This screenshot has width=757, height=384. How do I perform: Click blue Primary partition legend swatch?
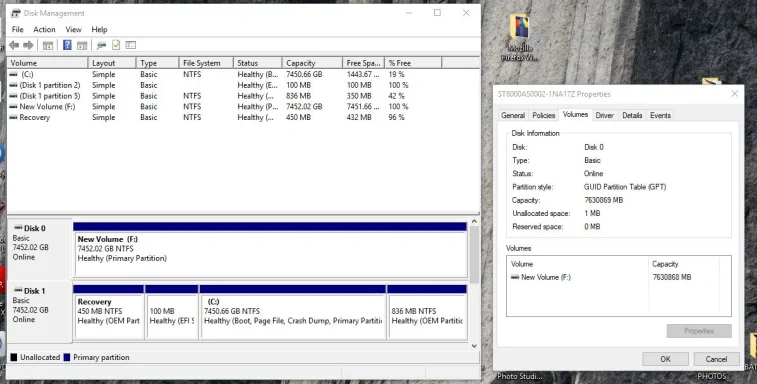click(67, 357)
